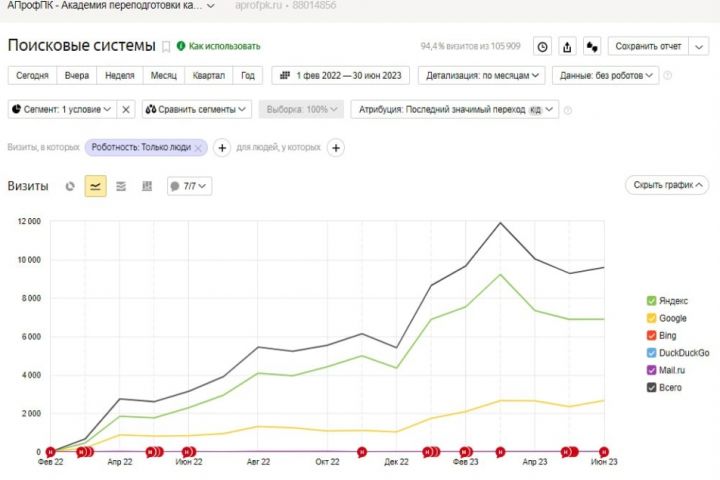Open Данные: без роботов dropdown

pyautogui.click(x=606, y=75)
